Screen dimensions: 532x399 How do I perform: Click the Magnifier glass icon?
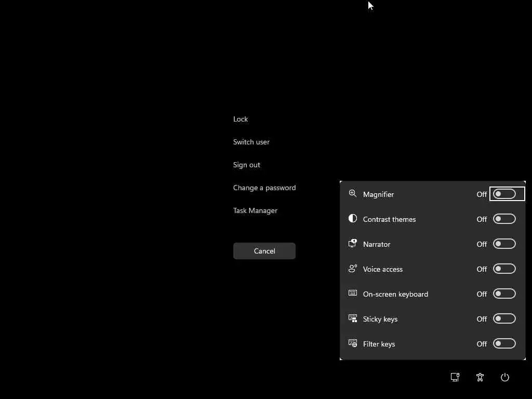pos(353,193)
